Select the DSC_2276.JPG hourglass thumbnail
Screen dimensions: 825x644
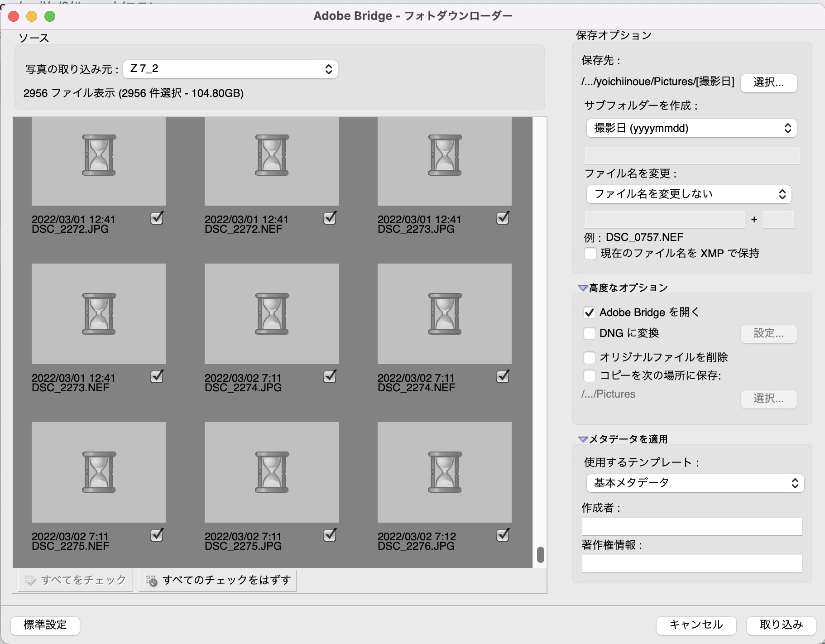(445, 472)
